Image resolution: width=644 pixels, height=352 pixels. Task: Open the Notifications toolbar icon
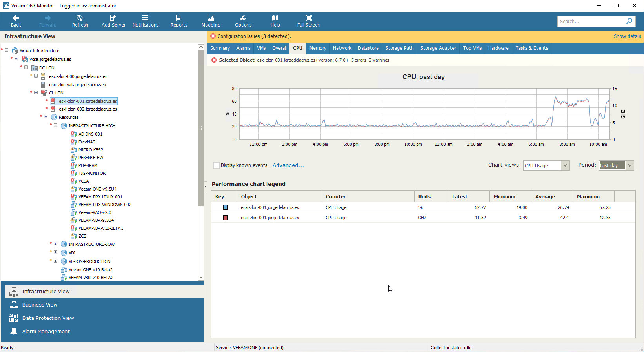tap(146, 18)
